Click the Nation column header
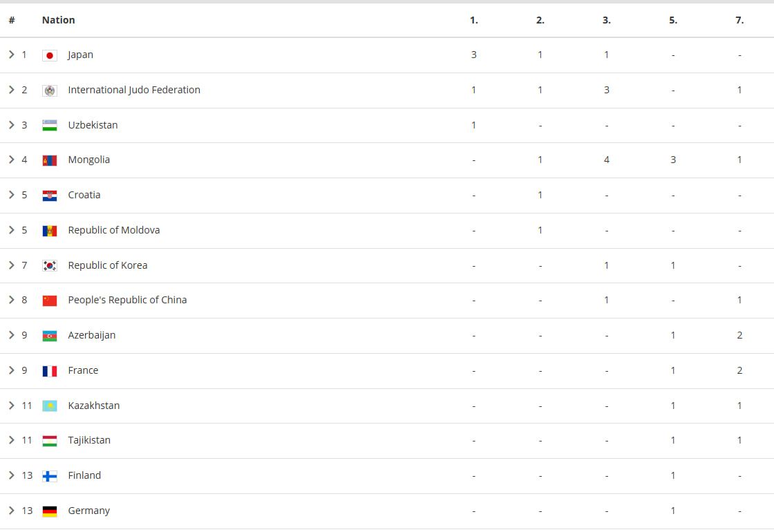Viewport: 774px width, 532px height. (58, 20)
